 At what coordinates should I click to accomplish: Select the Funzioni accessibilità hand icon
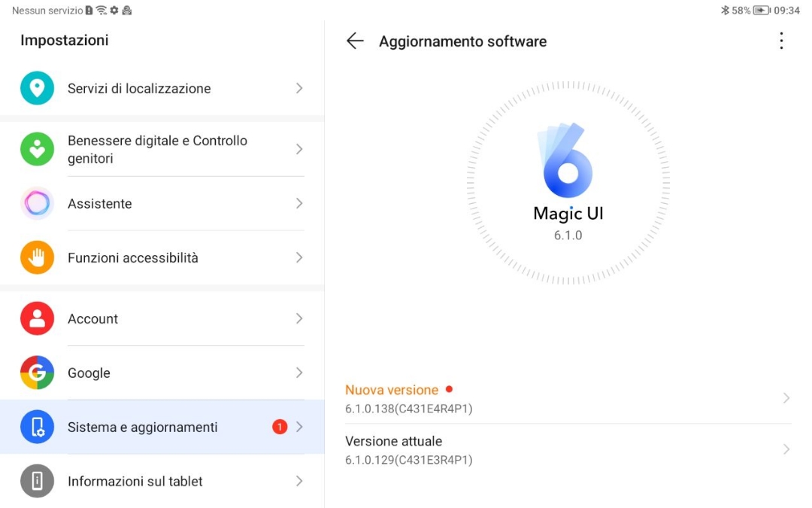tap(37, 257)
